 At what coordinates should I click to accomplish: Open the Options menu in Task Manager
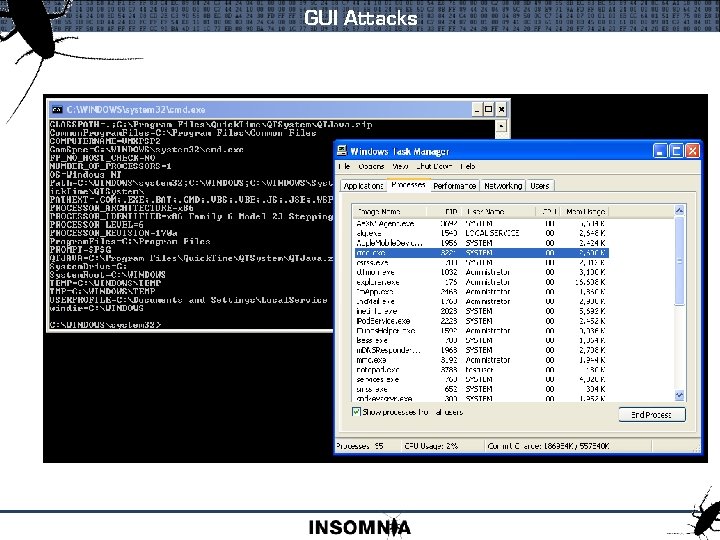pos(371,166)
